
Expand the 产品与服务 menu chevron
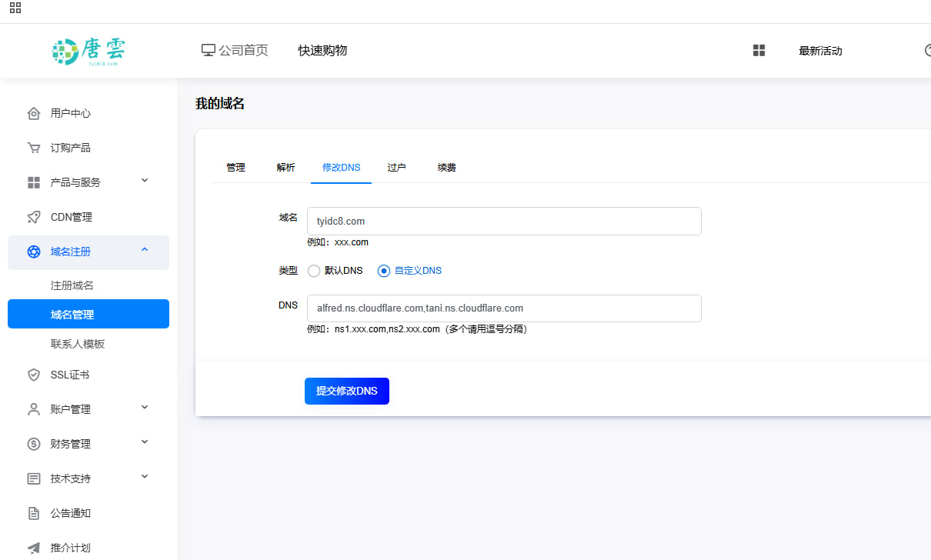(x=145, y=181)
